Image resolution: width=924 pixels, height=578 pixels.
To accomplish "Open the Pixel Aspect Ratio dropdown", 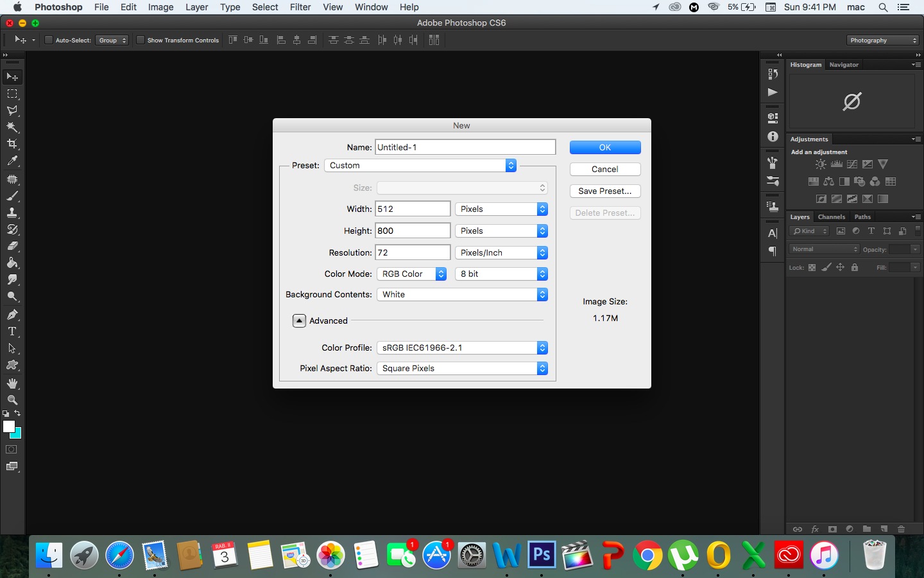I will point(462,368).
